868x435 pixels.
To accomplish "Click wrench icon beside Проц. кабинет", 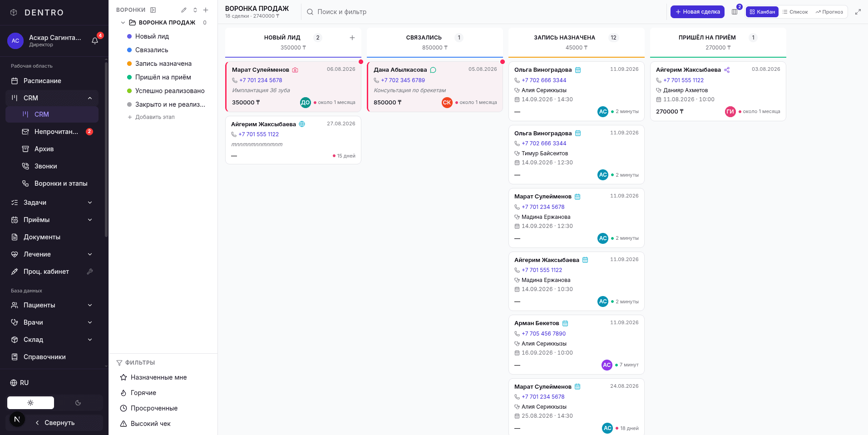I will 90,272.
